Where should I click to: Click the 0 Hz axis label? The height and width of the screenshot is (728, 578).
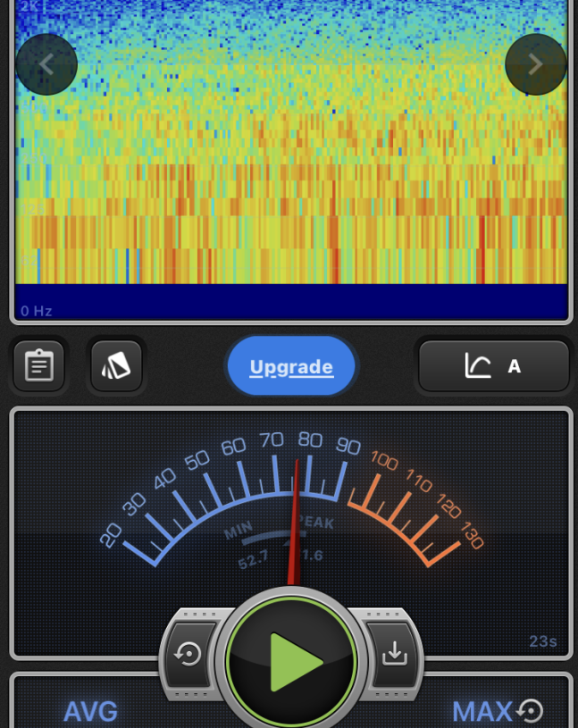[37, 311]
